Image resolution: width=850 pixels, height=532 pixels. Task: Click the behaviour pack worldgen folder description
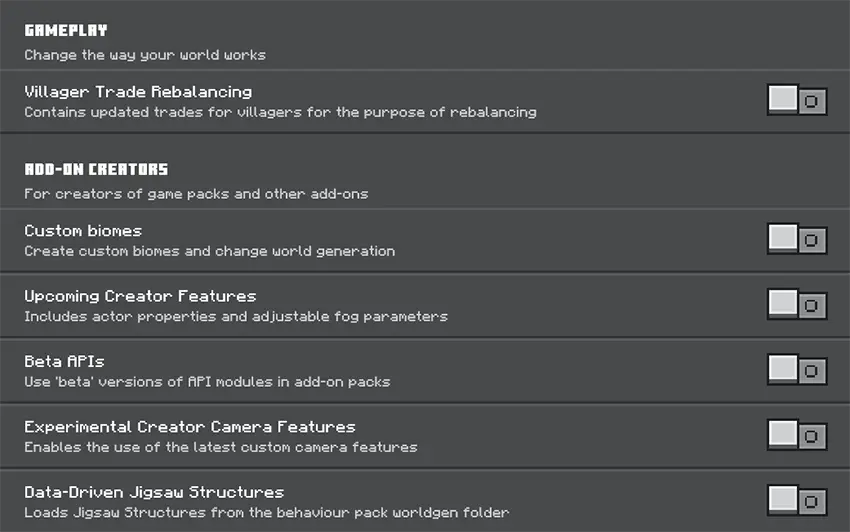click(x=266, y=513)
